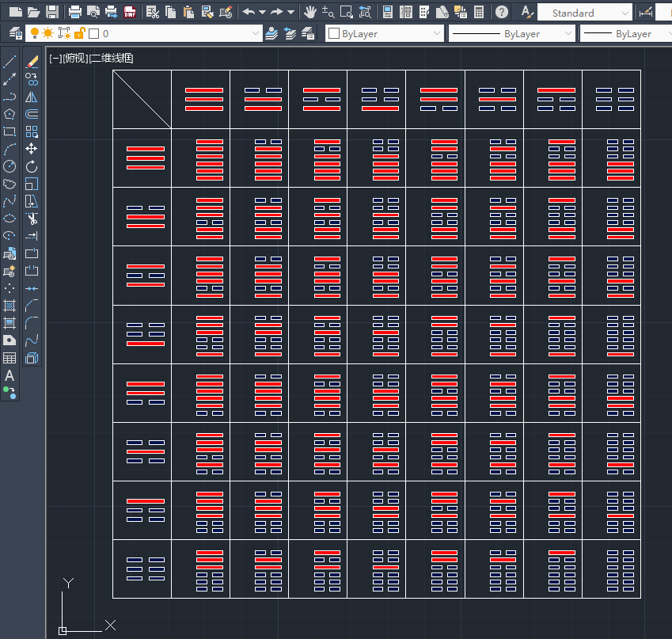Open the viewport [-] controls menu
The image size is (672, 639).
tap(55, 59)
